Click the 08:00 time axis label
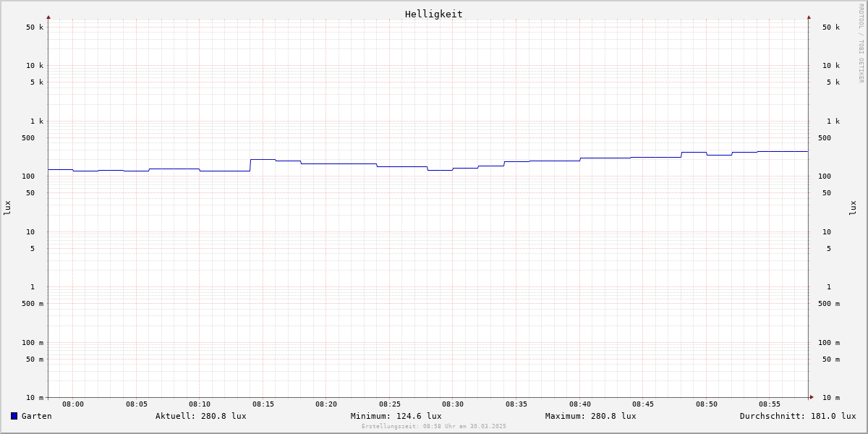This screenshot has width=868, height=434. coord(73,404)
